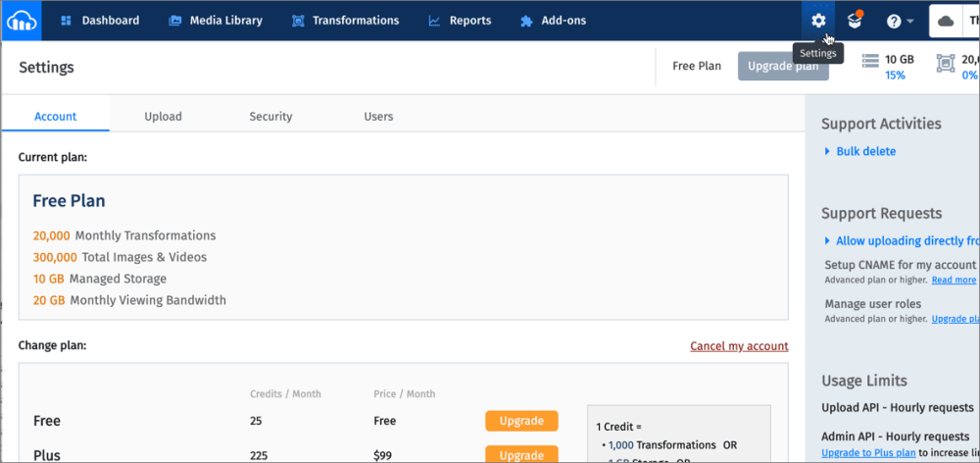980x463 pixels.
Task: Switch to the Users tab
Action: pyautogui.click(x=378, y=117)
